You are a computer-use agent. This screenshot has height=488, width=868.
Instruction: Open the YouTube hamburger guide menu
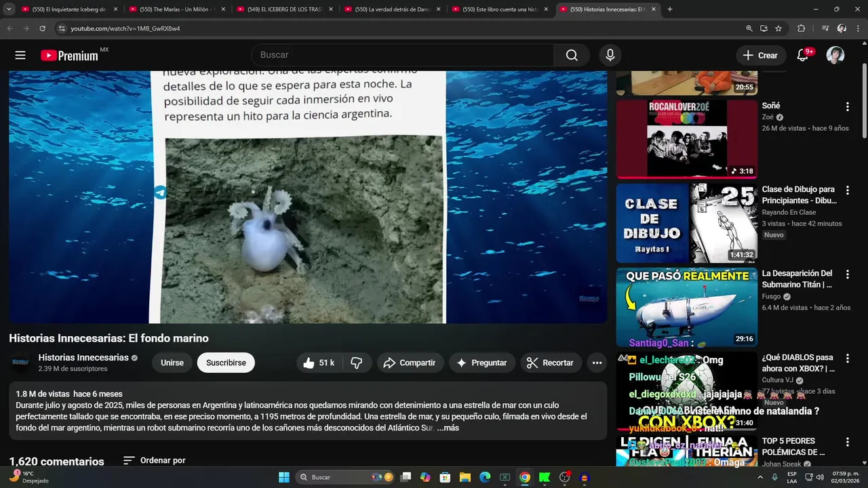pyautogui.click(x=20, y=56)
